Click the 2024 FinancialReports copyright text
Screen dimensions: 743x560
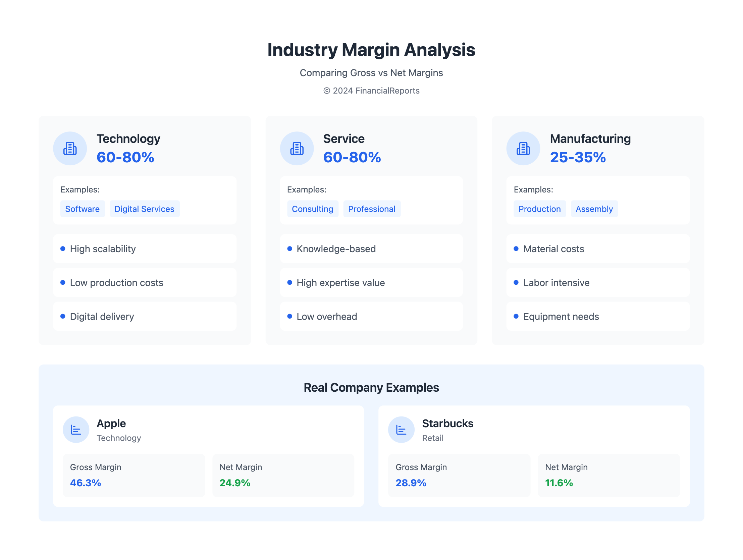tap(371, 91)
